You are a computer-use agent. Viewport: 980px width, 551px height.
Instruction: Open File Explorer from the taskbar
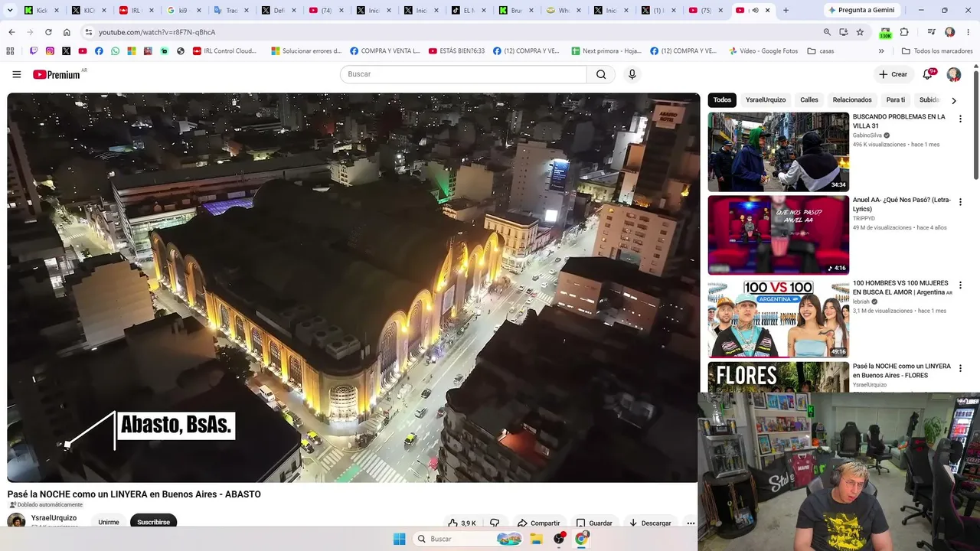pyautogui.click(x=537, y=539)
